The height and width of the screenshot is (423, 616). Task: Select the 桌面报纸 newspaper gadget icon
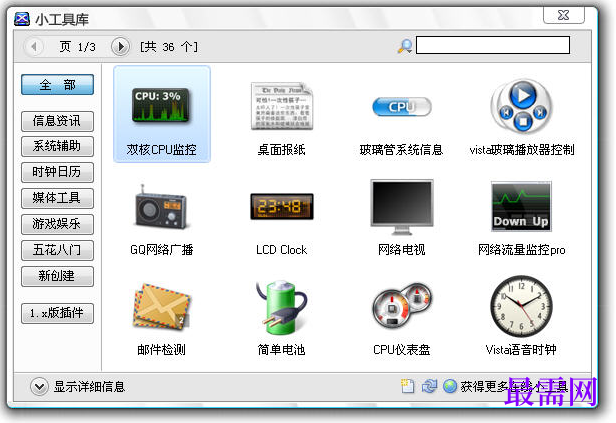(282, 106)
